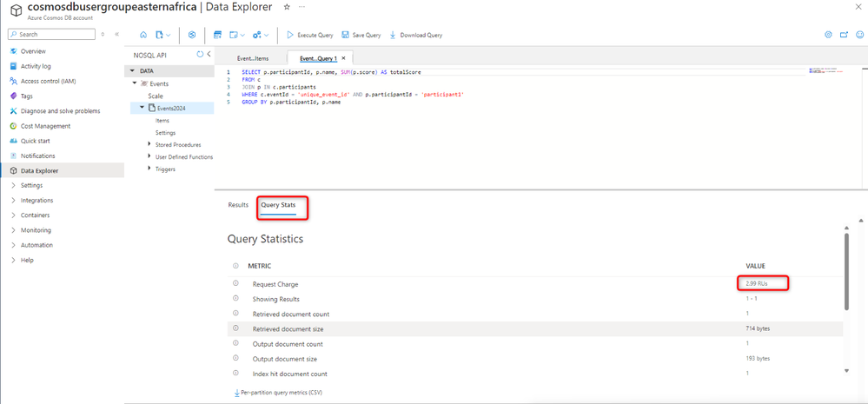Click the 2.99 RUs request charge value
Viewport: 868px width, 404px height.
point(758,284)
